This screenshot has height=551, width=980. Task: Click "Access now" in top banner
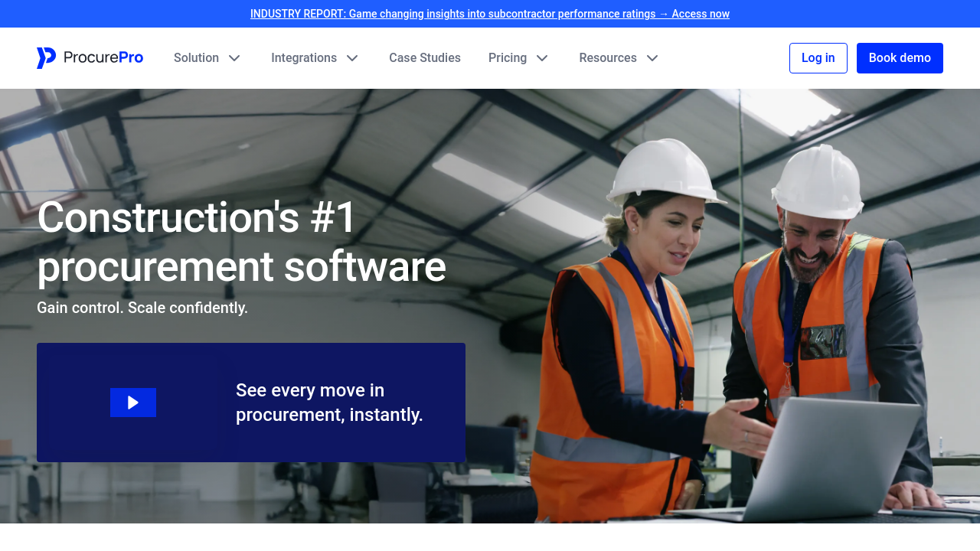click(701, 14)
